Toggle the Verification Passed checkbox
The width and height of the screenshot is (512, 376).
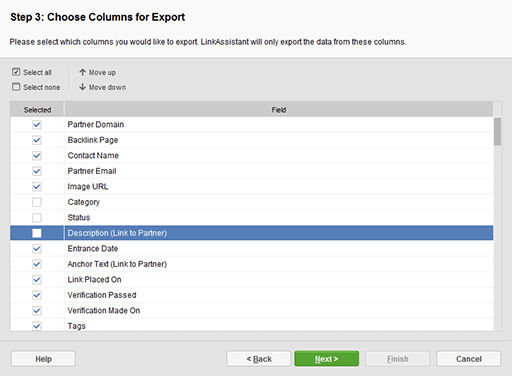pos(37,295)
